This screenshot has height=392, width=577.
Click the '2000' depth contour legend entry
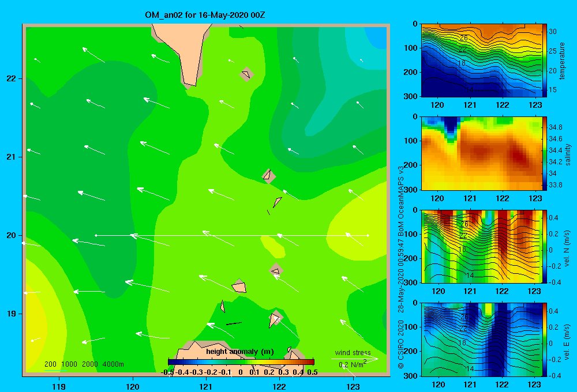(90, 364)
